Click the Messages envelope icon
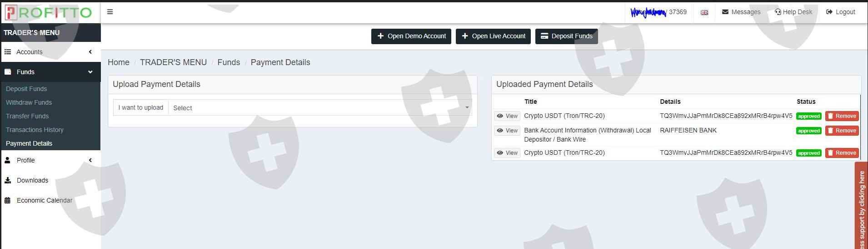 [725, 12]
